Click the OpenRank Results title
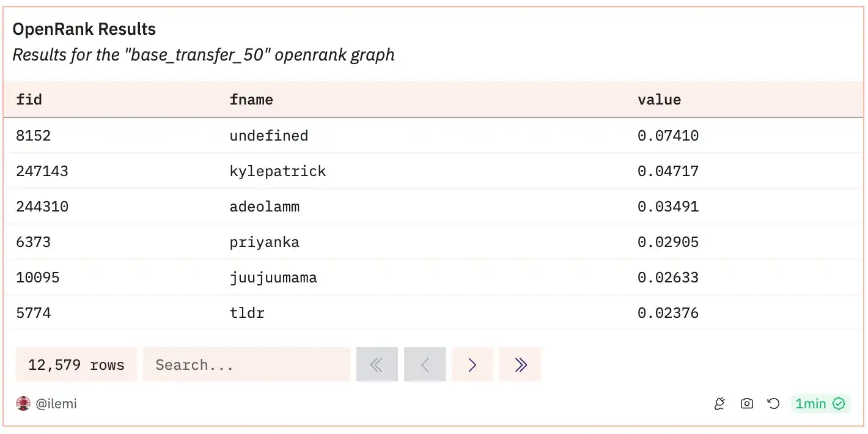 pyautogui.click(x=84, y=29)
